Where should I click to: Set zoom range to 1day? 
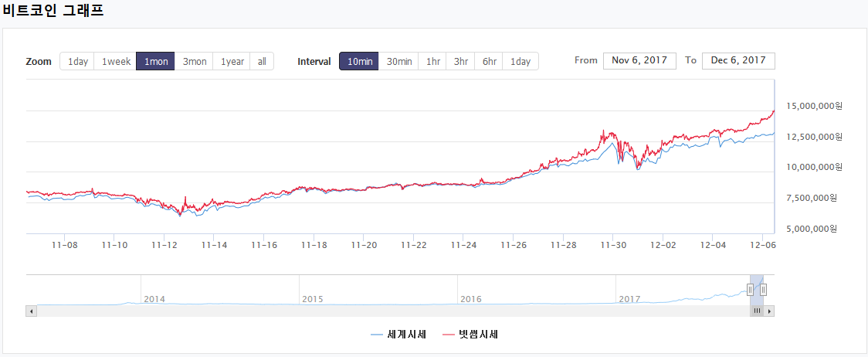[77, 62]
